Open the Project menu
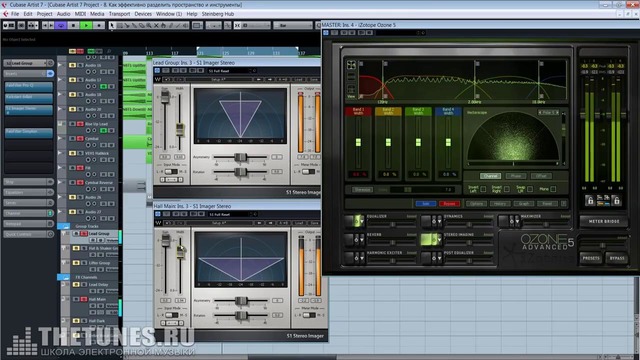The image size is (640, 360). point(44,14)
